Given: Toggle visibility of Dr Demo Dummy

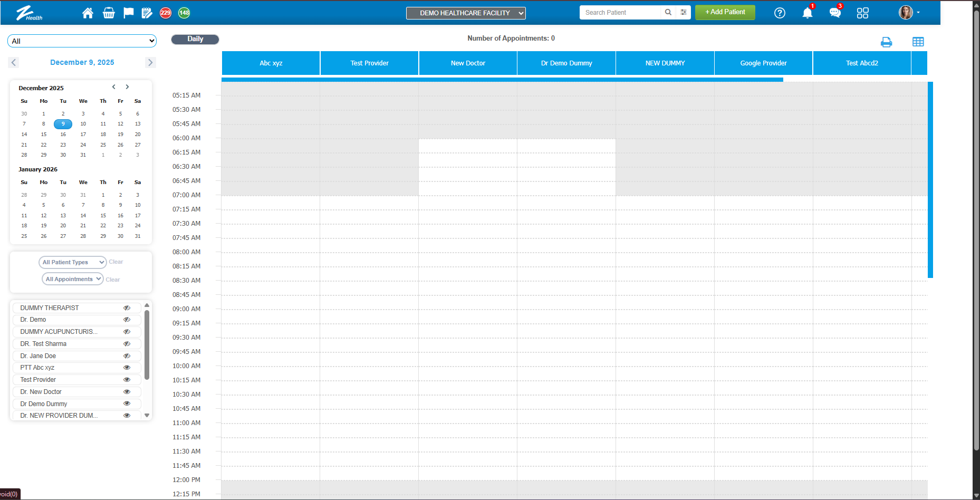Looking at the screenshot, I should [x=127, y=403].
